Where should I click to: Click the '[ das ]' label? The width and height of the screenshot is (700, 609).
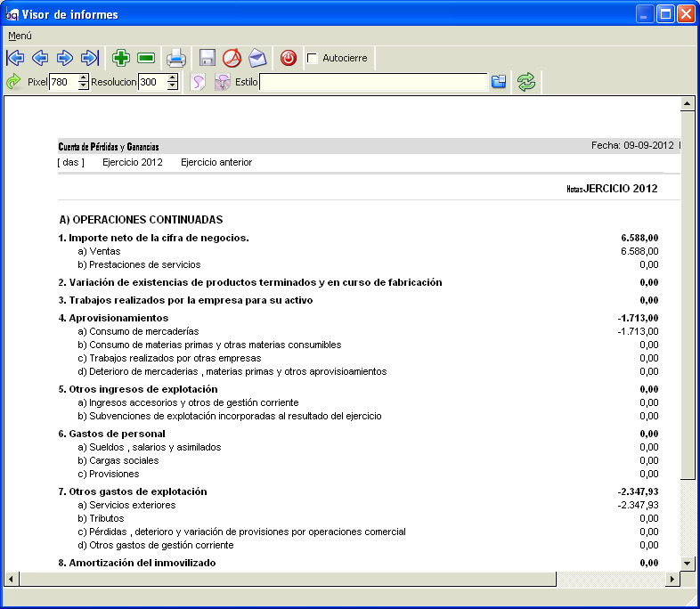(x=71, y=162)
